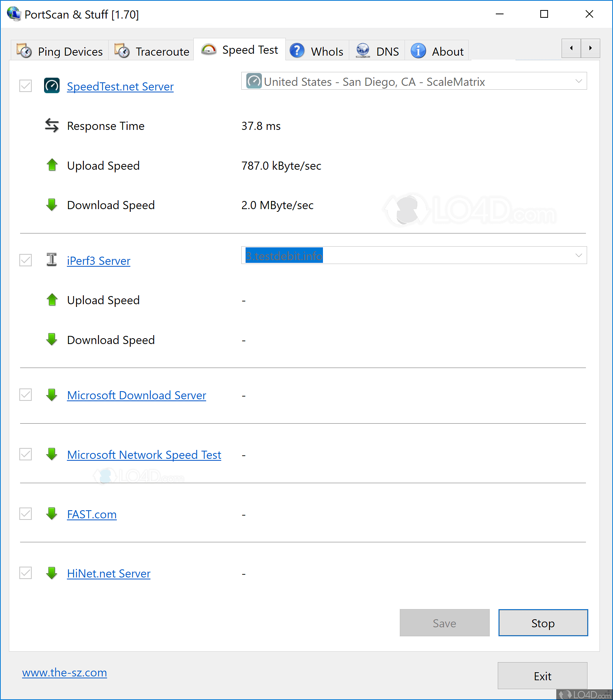The width and height of the screenshot is (613, 700).
Task: Open the Microsoft Network Speed Test link
Action: tap(144, 455)
